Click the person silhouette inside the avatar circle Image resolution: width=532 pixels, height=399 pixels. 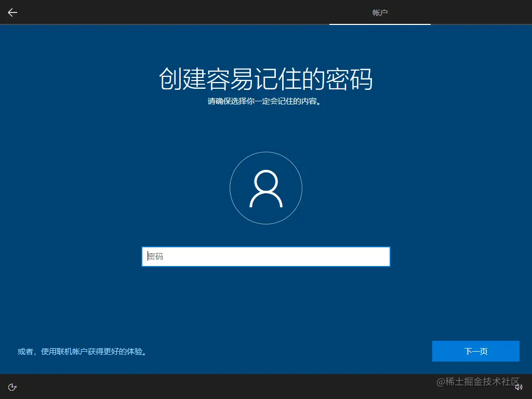click(266, 188)
